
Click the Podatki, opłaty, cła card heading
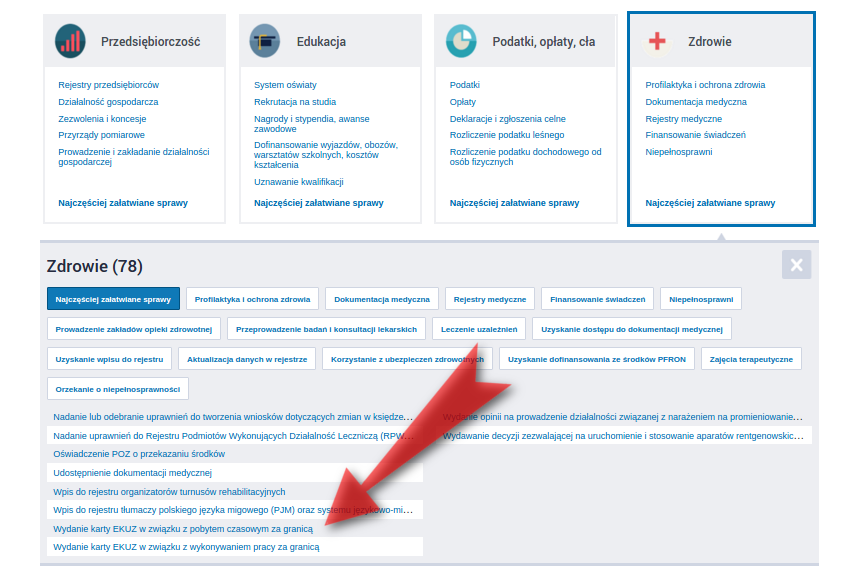(544, 42)
